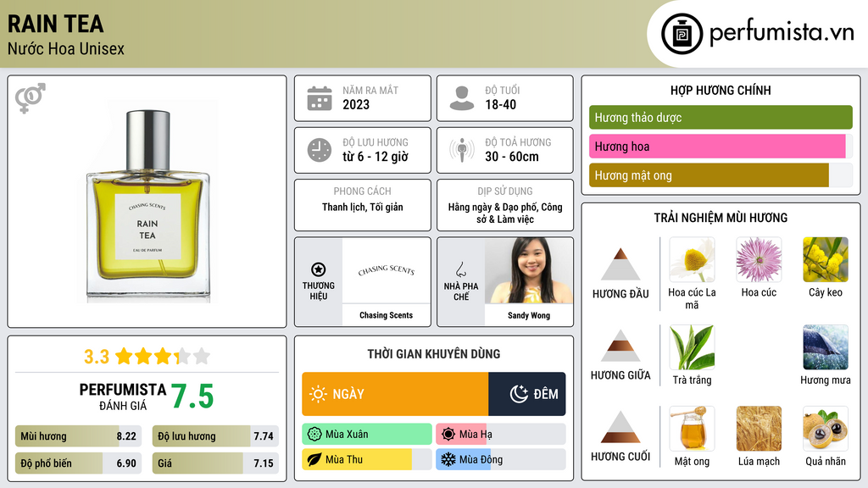This screenshot has width=868, height=488.
Task: Select the Mật ong note image
Action: tap(692, 428)
